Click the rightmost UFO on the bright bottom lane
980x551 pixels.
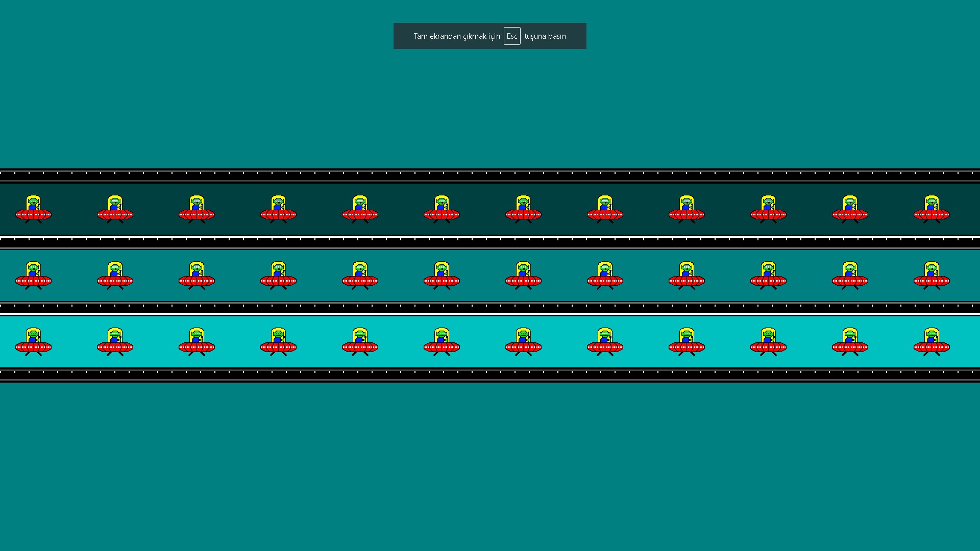[932, 342]
